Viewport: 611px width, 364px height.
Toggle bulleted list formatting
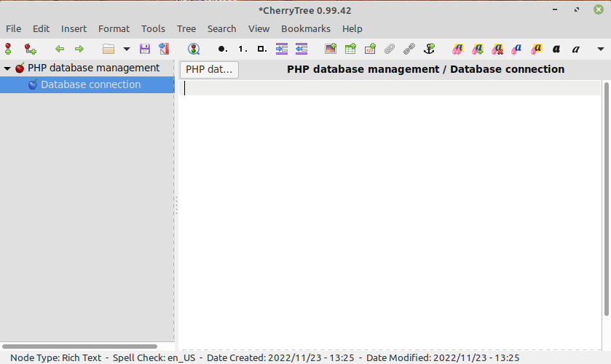[x=222, y=49]
